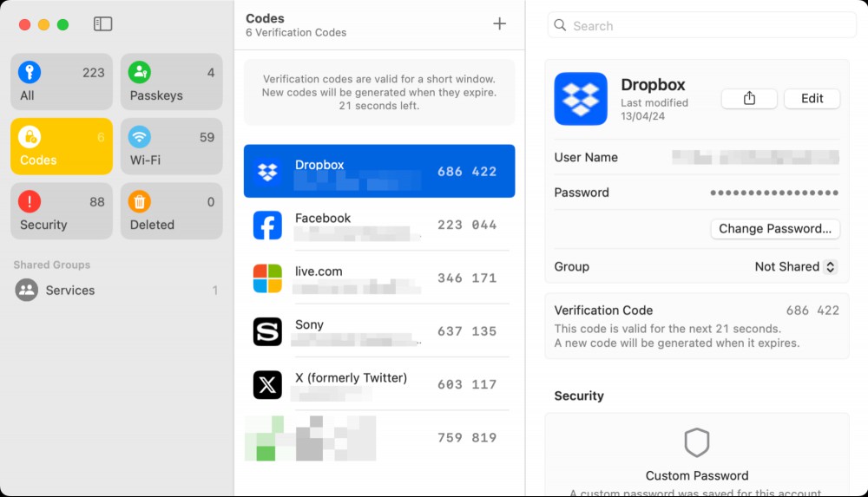Open the Wi-Fi passwords category
Image resolution: width=868 pixels, height=497 pixels.
172,146
